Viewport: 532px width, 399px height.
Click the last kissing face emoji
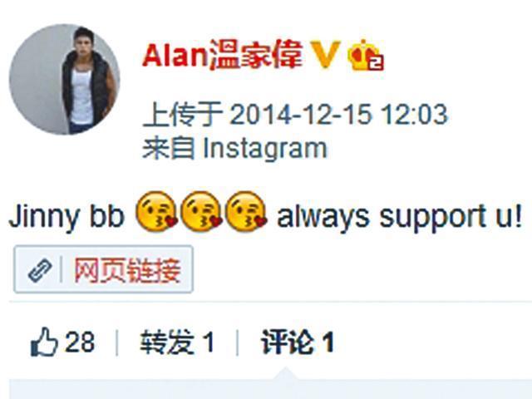[x=246, y=211]
